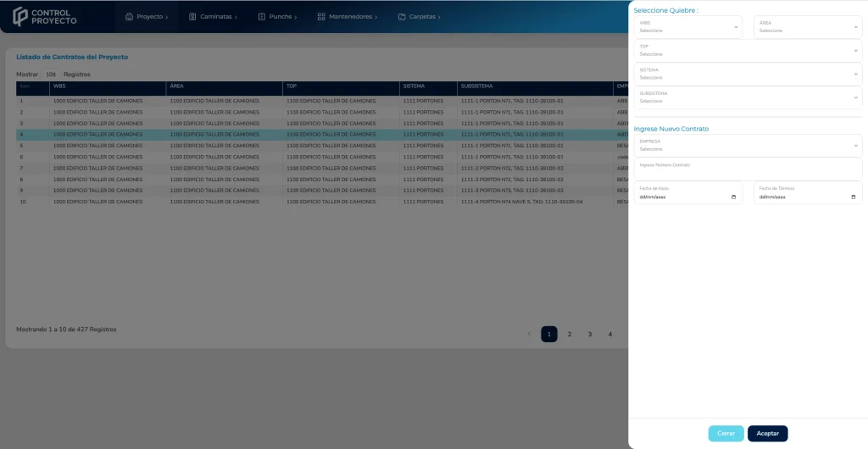This screenshot has height=449, width=868.
Task: Open calendar picker for Fecha de Inicio
Action: tap(733, 197)
